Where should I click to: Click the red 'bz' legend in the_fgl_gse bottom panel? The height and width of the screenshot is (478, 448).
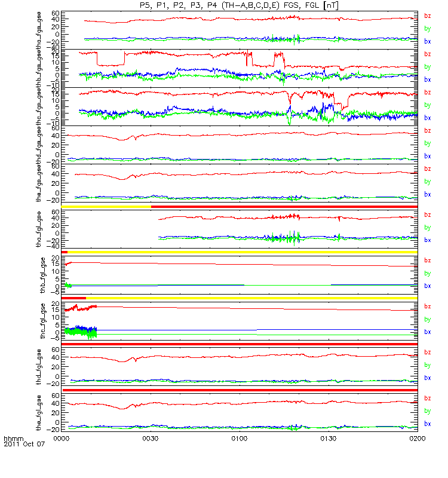428,398
